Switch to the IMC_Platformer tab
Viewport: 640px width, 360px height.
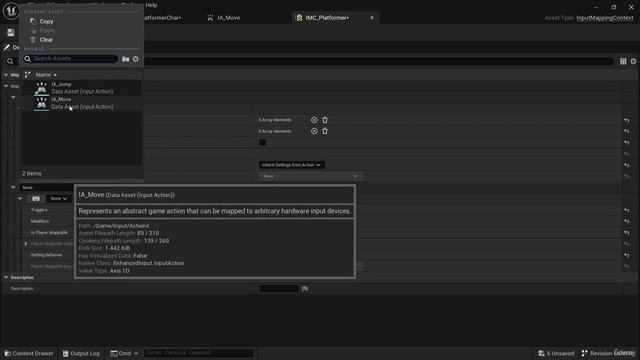coord(327,18)
